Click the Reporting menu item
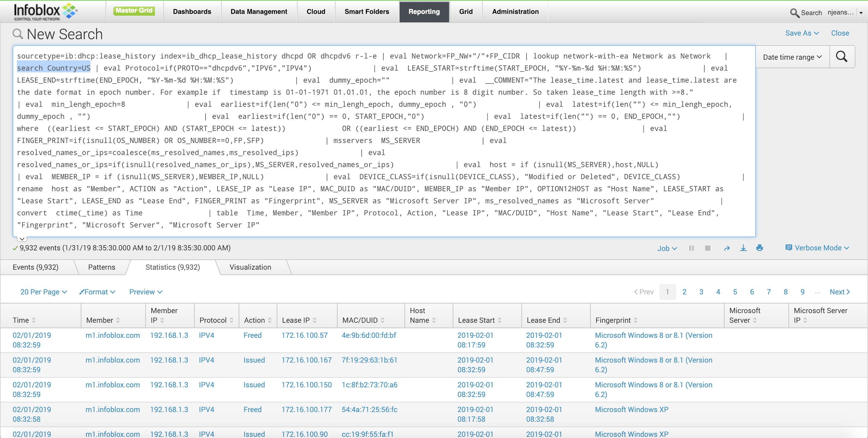 click(423, 11)
